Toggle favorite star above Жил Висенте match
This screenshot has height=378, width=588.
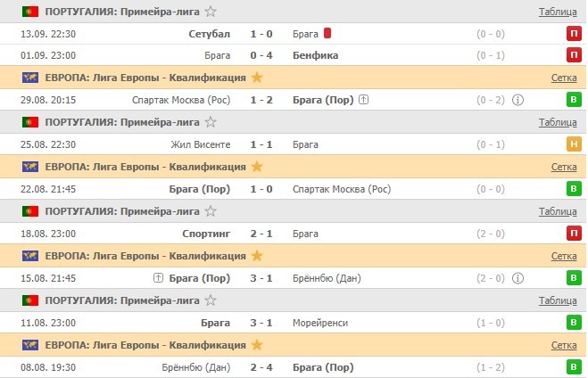point(210,122)
